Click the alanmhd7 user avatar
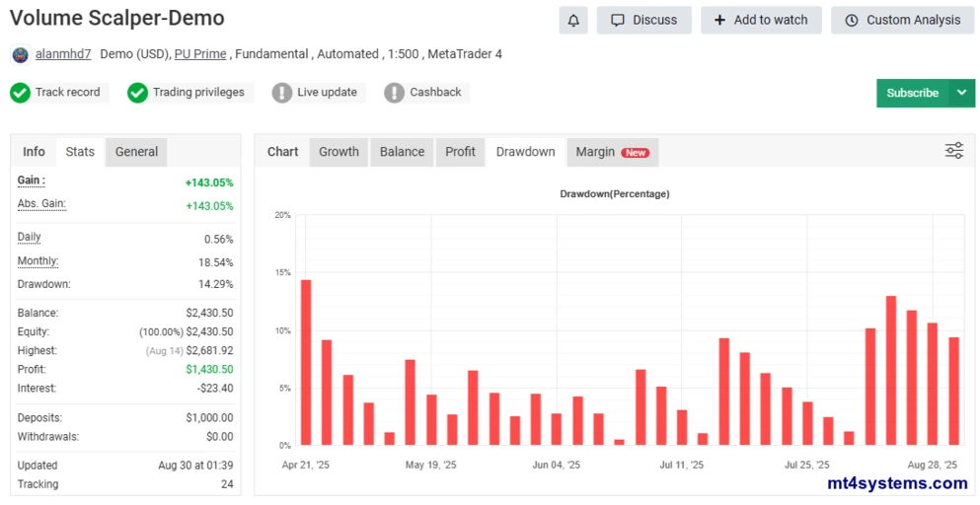This screenshot has width=980, height=505. (x=20, y=54)
